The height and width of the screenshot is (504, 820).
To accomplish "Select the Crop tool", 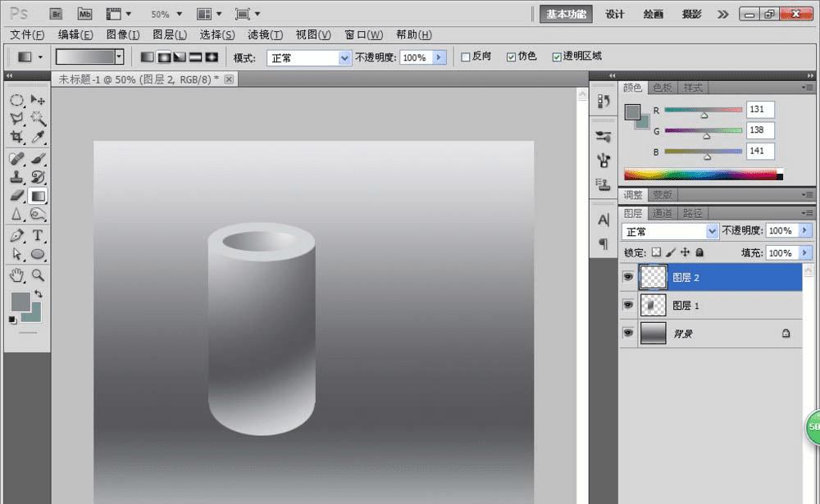I will pos(16,138).
